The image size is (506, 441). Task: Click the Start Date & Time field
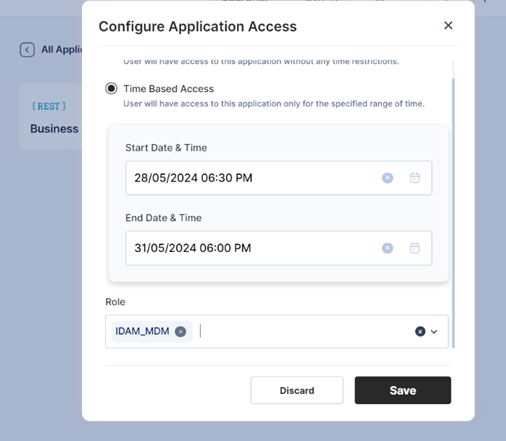[279, 178]
